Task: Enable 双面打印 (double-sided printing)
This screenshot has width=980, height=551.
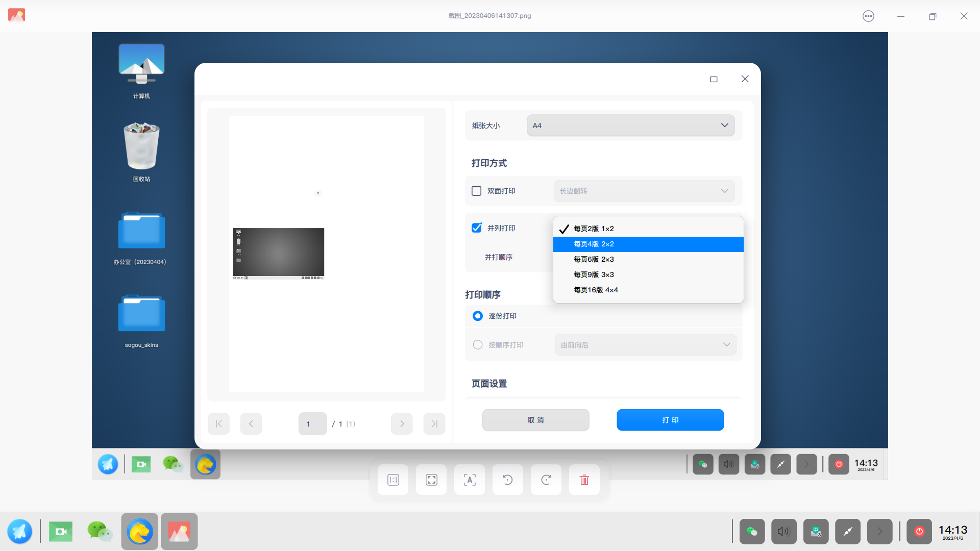Action: coord(476,191)
